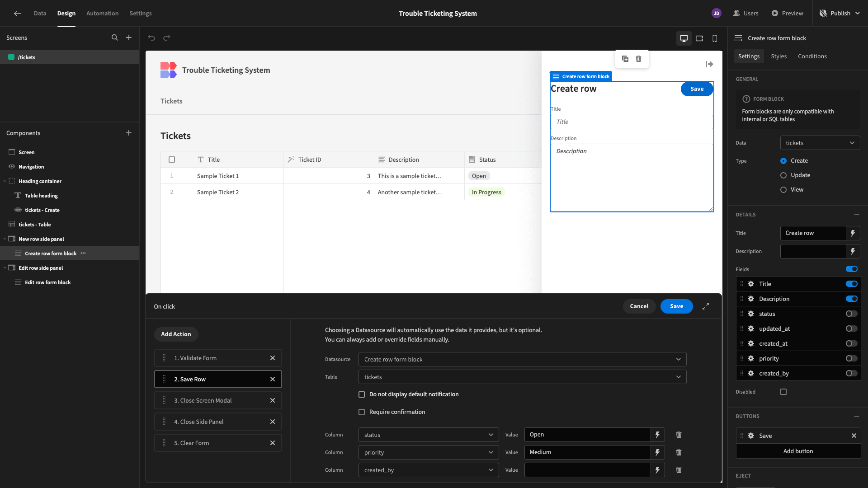
Task: Expand On click drawer fullscreen icon
Action: click(x=706, y=306)
